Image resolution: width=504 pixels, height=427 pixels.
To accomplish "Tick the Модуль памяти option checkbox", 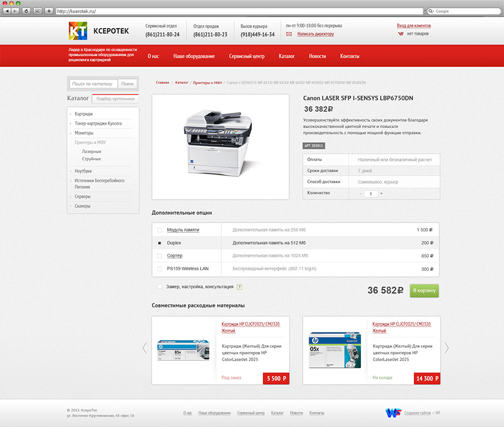I will tap(160, 230).
